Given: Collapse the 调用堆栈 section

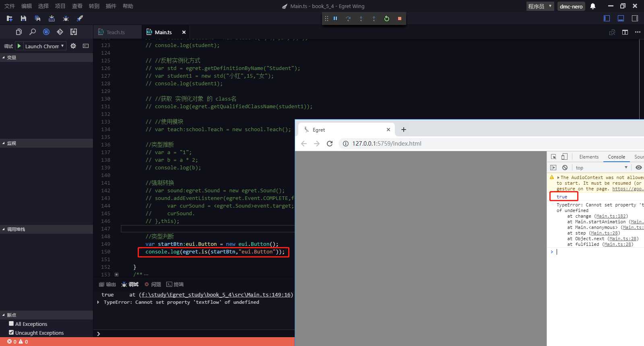Looking at the screenshot, I should (x=46, y=229).
